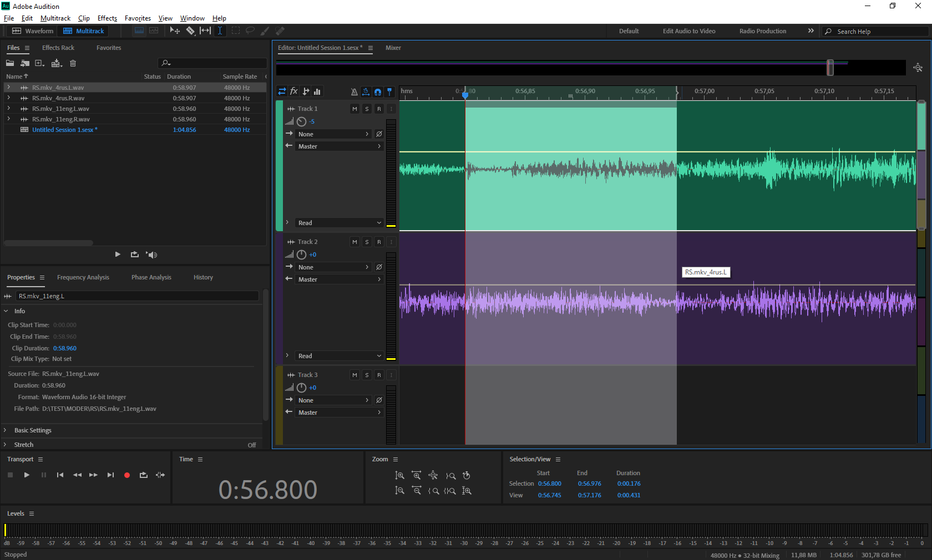
Task: Open the Effects menu
Action: [107, 18]
